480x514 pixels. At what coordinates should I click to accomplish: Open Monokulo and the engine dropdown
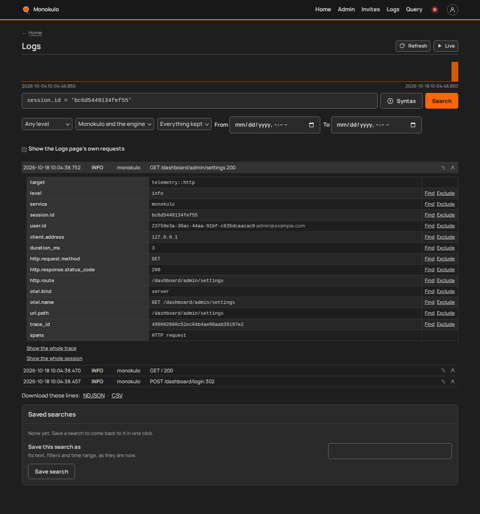[x=115, y=124]
